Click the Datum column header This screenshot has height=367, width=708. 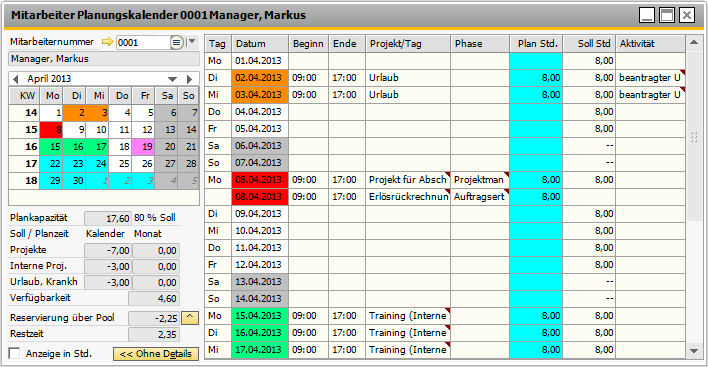(x=260, y=44)
